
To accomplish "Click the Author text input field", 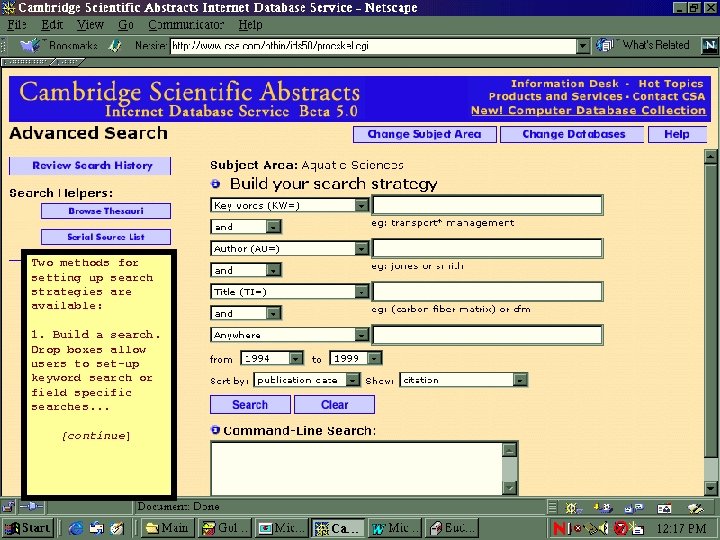I will [488, 248].
